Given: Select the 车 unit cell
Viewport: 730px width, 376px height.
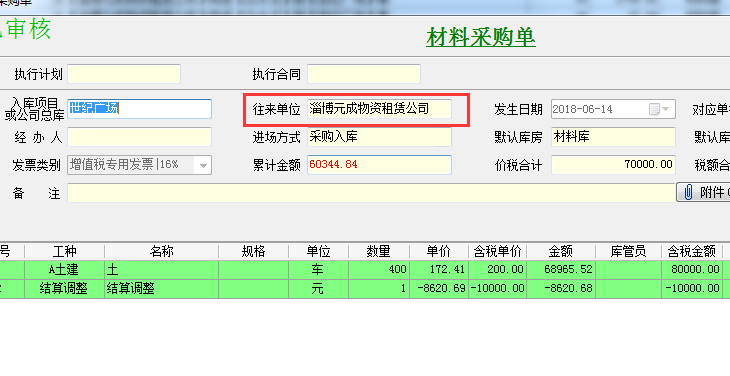Looking at the screenshot, I should (318, 269).
